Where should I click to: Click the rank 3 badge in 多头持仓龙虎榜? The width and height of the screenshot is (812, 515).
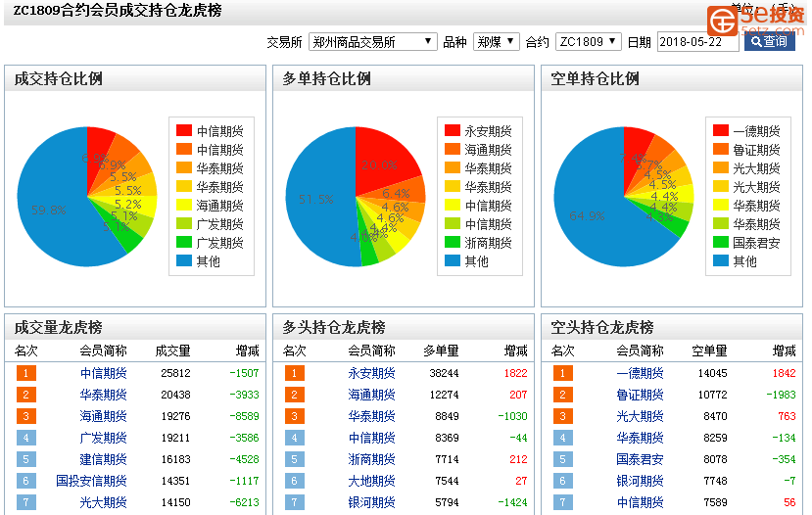(294, 416)
